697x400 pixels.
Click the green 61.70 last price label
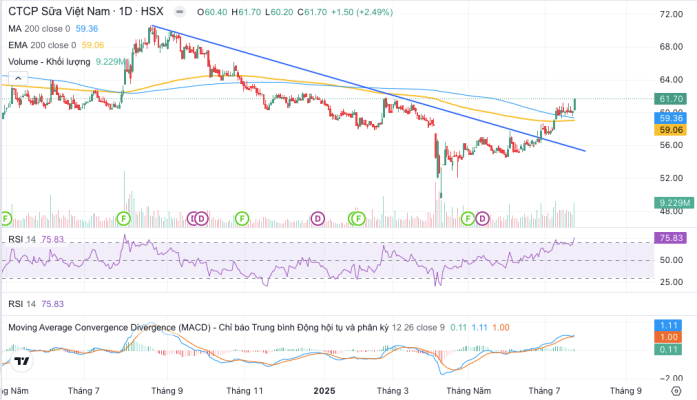671,99
